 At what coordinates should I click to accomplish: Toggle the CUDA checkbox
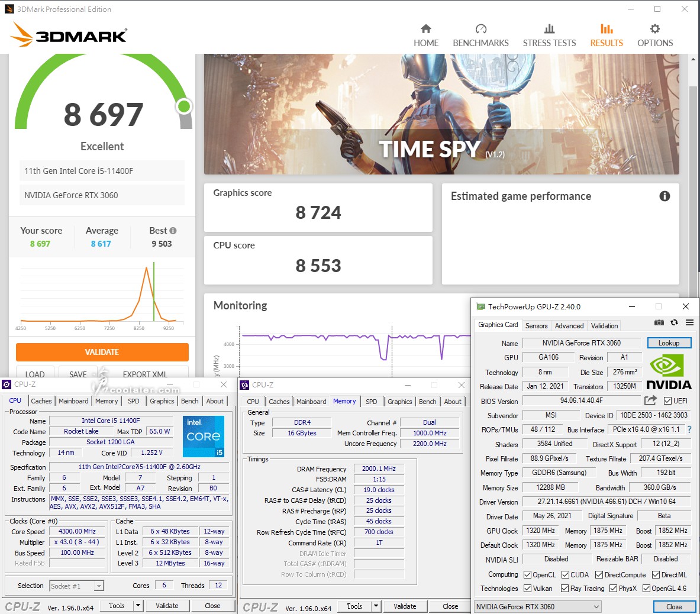pos(565,575)
